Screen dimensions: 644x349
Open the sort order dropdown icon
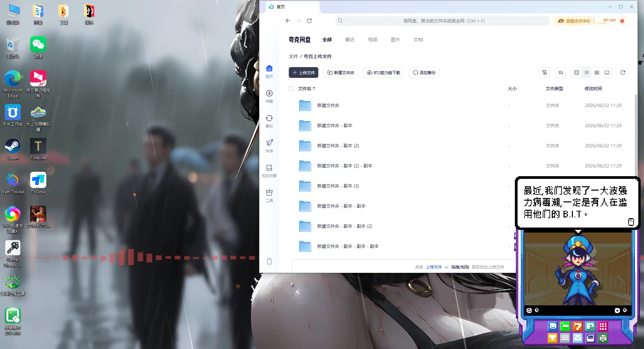pos(560,72)
